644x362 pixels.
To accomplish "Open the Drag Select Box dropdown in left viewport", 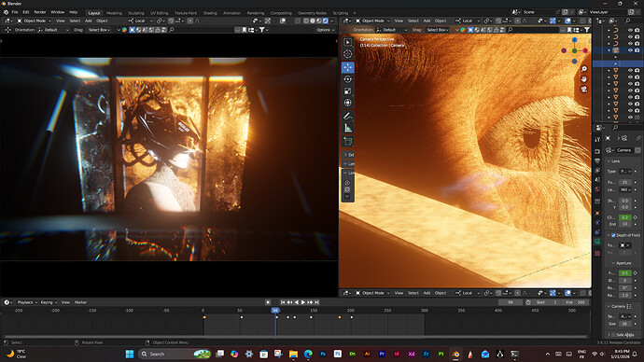I will click(x=99, y=30).
